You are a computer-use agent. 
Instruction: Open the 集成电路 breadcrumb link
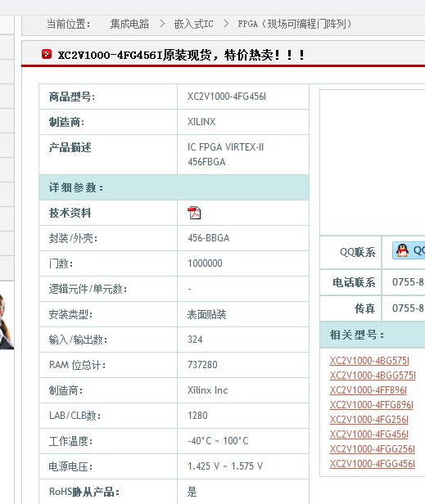[129, 24]
